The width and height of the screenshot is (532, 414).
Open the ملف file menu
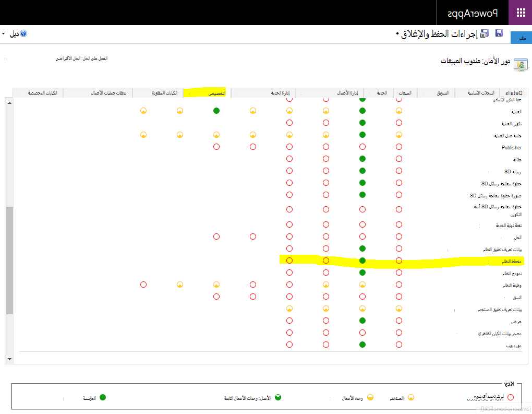pos(522,38)
